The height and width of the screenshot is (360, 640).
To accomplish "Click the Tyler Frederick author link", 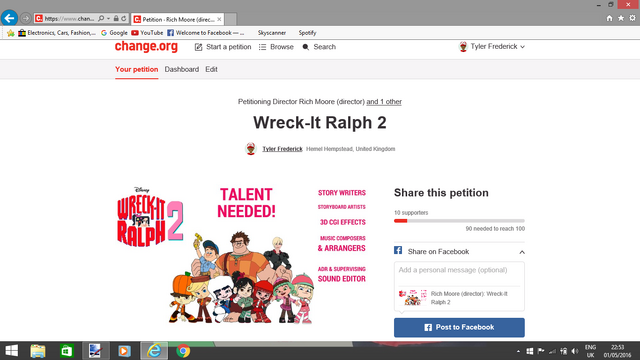I will (282, 149).
